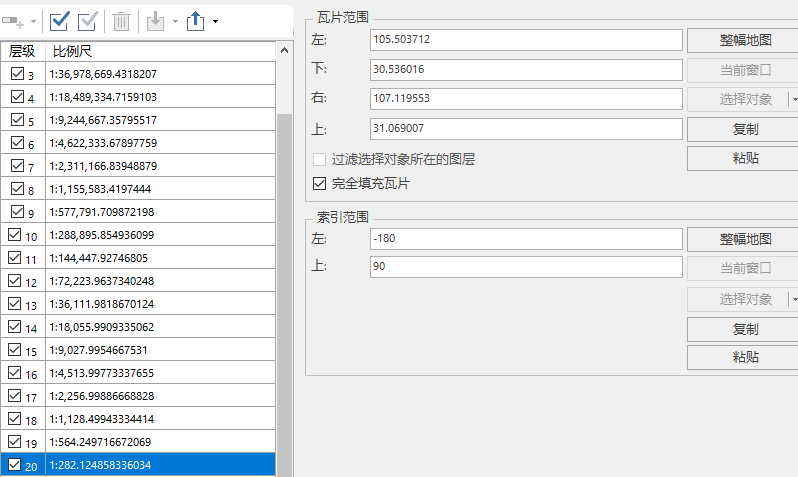
Task: Click 瓦片范围 上 input field
Action: 526,129
